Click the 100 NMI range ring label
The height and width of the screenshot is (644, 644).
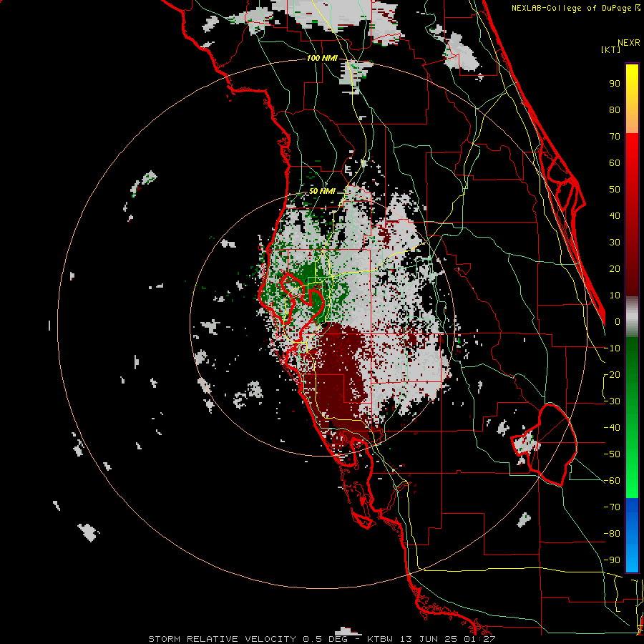322,58
